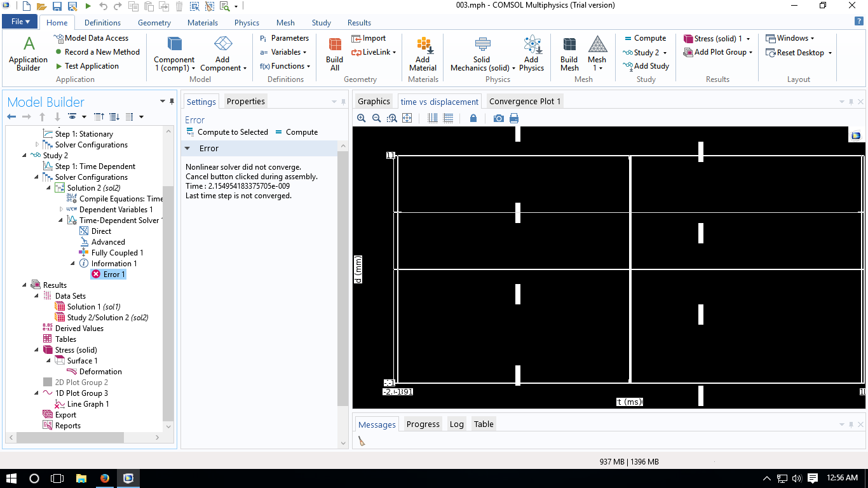The image size is (868, 488).
Task: Print the plot using the printer icon
Action: pos(514,118)
